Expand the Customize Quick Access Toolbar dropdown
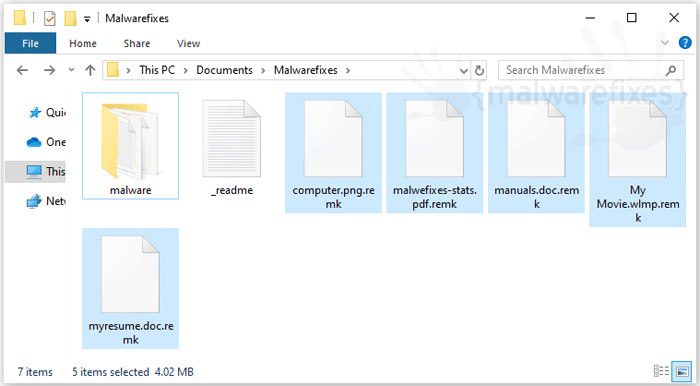700x386 pixels. pyautogui.click(x=87, y=19)
